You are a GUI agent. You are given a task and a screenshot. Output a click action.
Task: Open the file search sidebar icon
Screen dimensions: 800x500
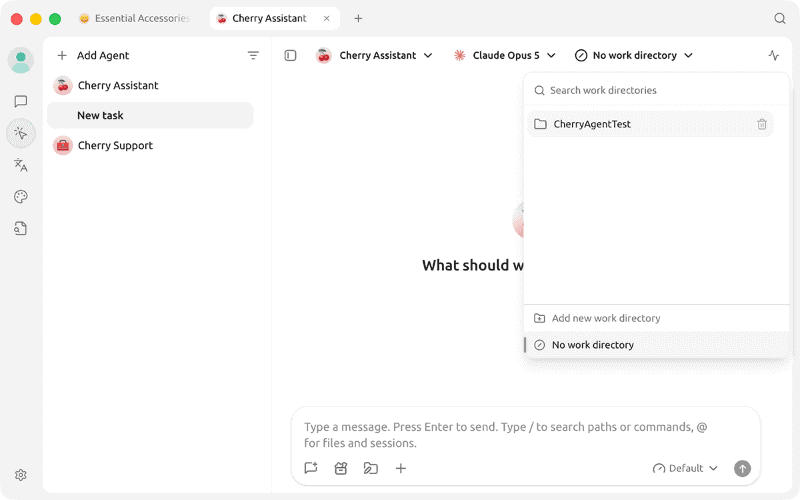click(x=21, y=228)
